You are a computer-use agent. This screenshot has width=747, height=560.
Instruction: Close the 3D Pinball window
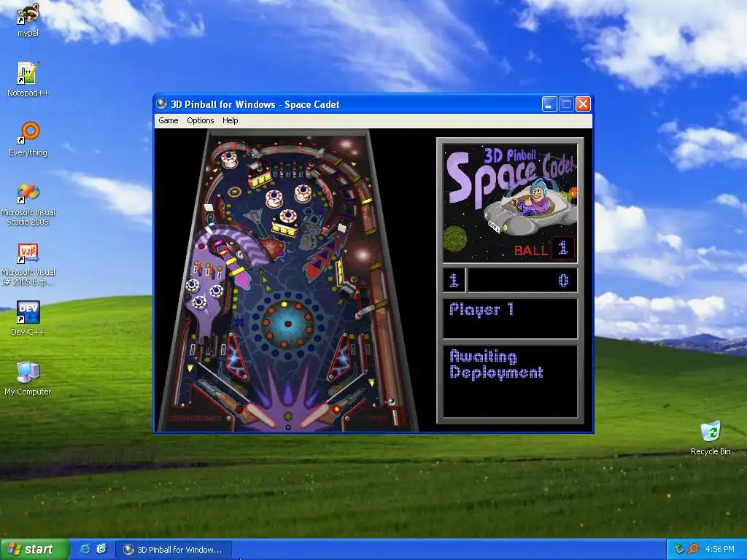coord(583,104)
